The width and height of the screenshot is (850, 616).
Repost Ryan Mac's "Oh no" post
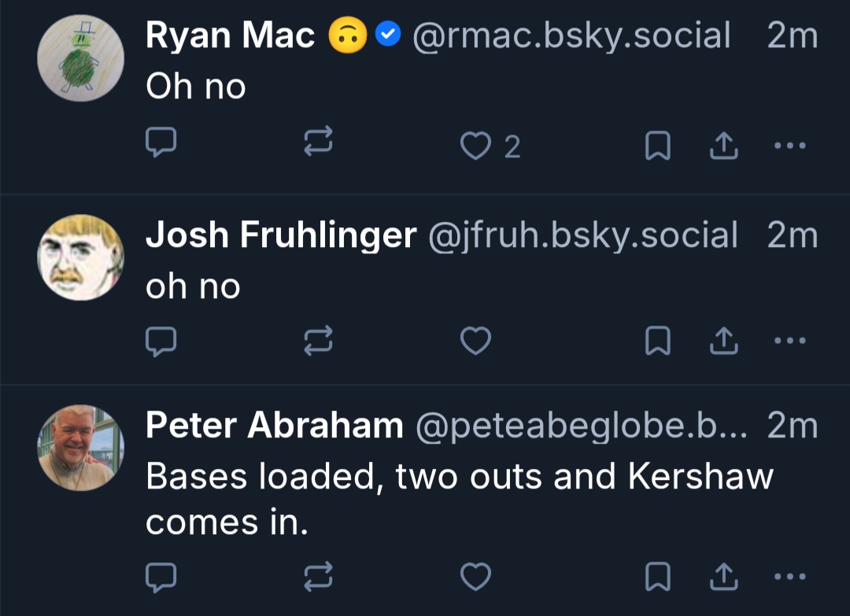319,144
